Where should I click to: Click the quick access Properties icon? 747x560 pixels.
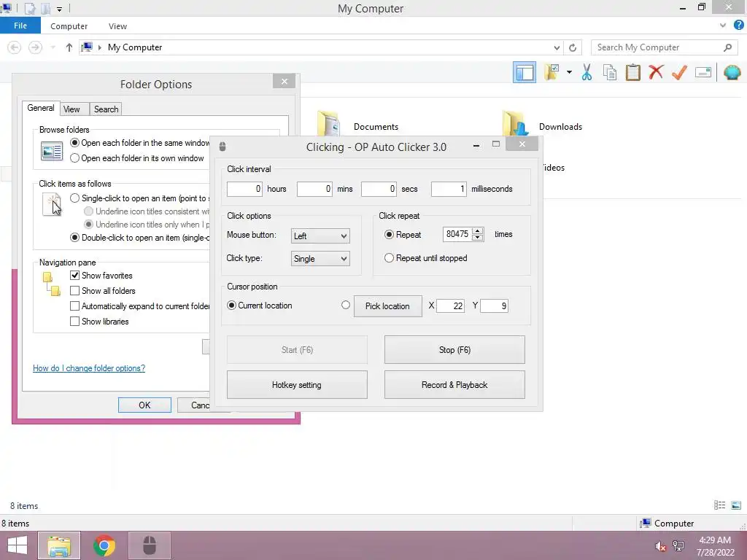coord(29,8)
